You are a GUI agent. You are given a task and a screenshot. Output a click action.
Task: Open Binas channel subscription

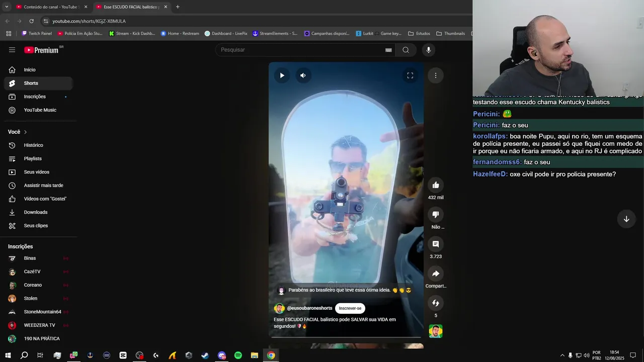coord(38,258)
